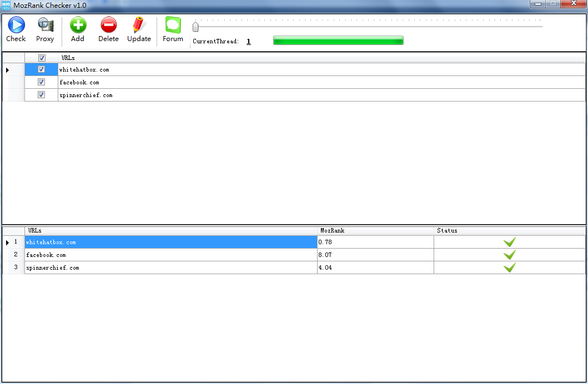The image size is (588, 384).
Task: Uncheck the spinnerchief.com checkbox
Action: click(41, 95)
